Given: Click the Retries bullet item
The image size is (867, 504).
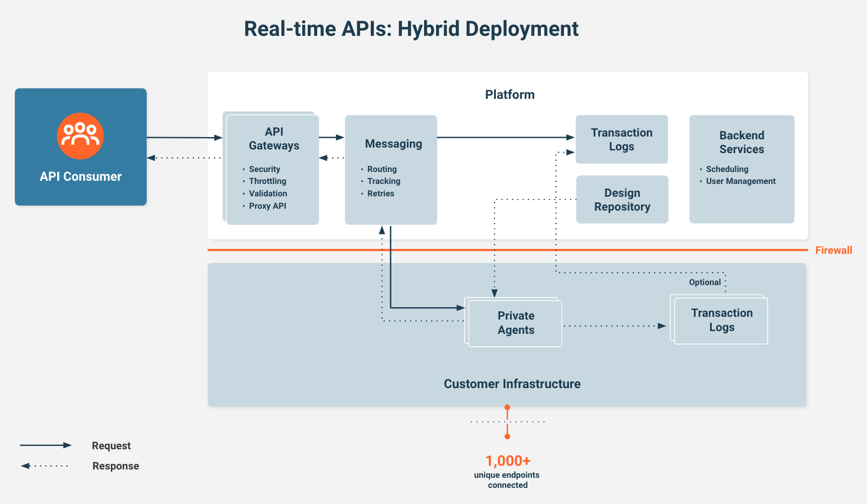Looking at the screenshot, I should coord(380,194).
